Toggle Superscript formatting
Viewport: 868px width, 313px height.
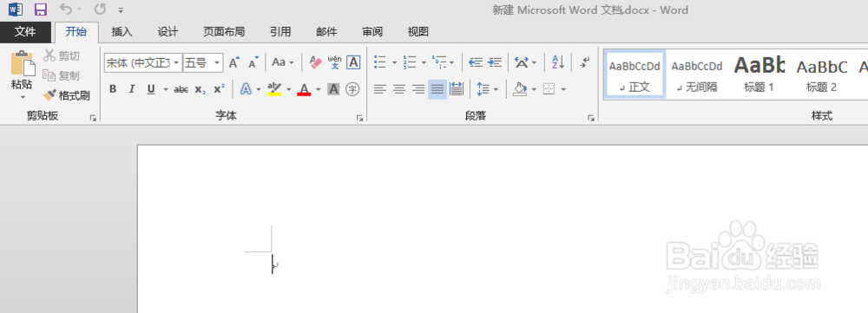pos(220,89)
